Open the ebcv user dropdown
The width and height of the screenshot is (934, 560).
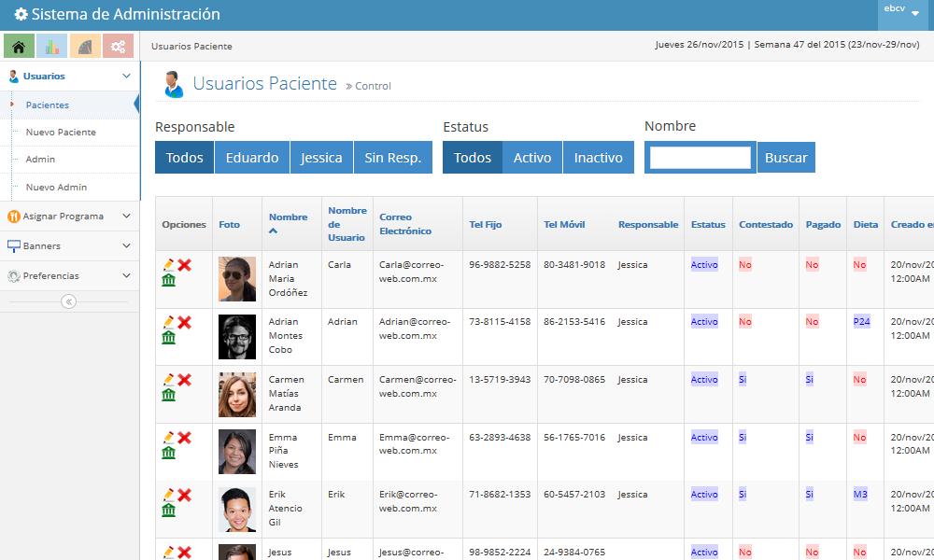pyautogui.click(x=902, y=9)
